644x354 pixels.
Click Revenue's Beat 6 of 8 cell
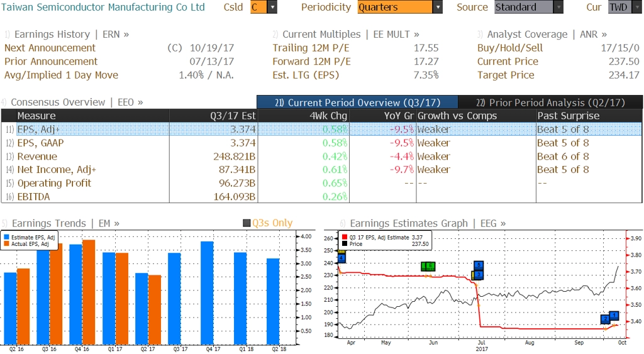coord(563,157)
